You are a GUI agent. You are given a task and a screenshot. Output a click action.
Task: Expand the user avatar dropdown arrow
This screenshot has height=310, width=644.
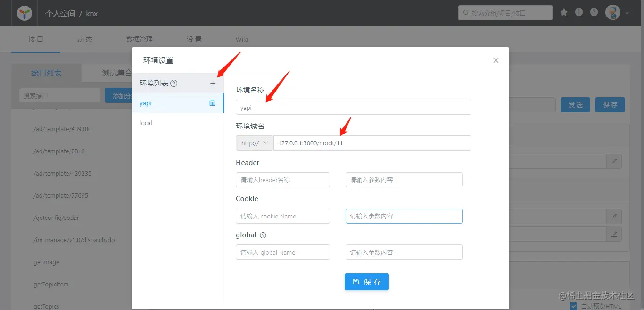click(627, 13)
